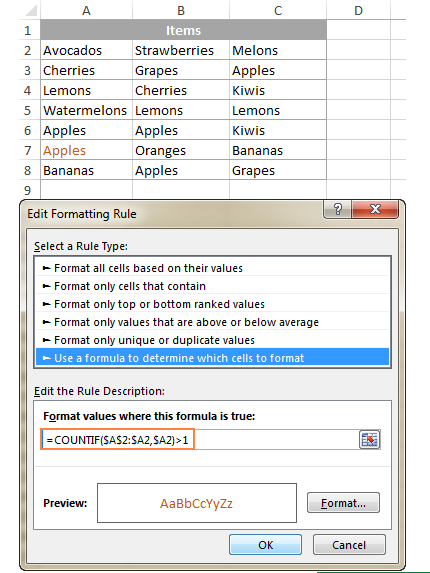Click the Strawberries cell in B2
The height and width of the screenshot is (573, 430).
point(181,50)
